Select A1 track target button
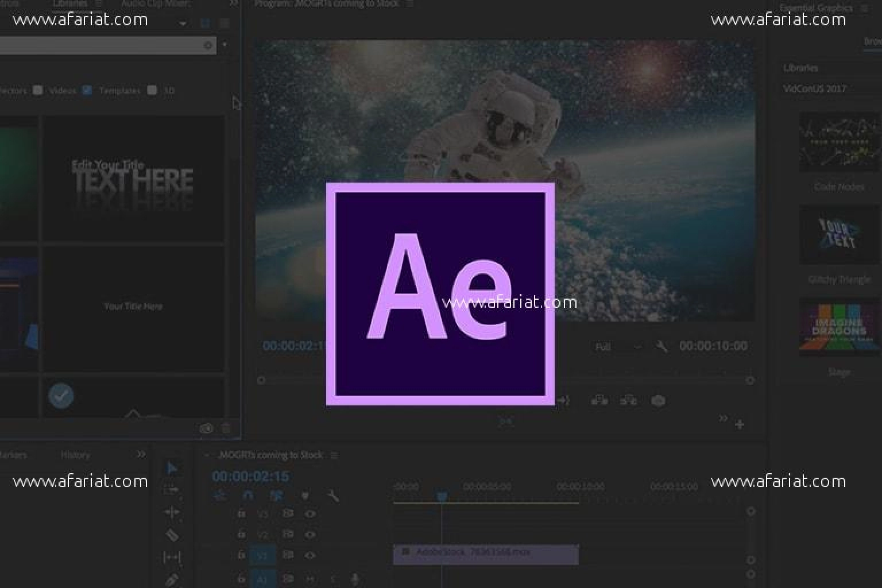This screenshot has width=882, height=588. [x=262, y=579]
